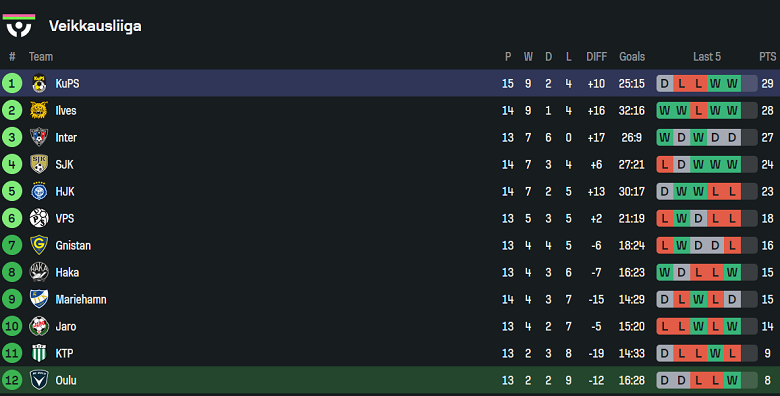
Task: Open the Mariehamn team name link
Action: click(x=81, y=299)
